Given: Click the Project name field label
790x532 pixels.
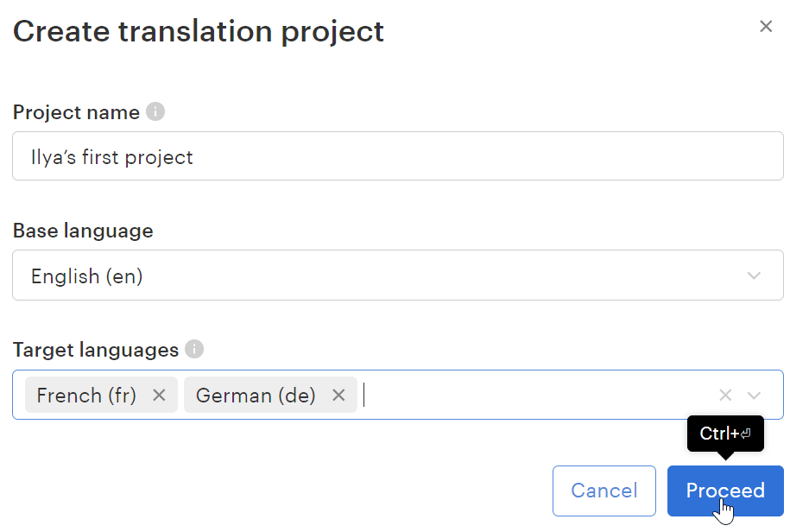Looking at the screenshot, I should [76, 112].
